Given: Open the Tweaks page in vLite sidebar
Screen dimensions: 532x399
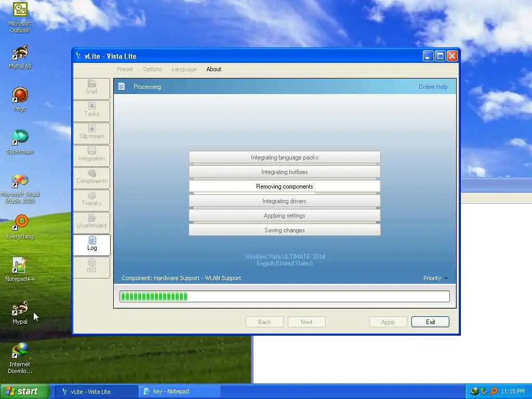Looking at the screenshot, I should point(91,199).
